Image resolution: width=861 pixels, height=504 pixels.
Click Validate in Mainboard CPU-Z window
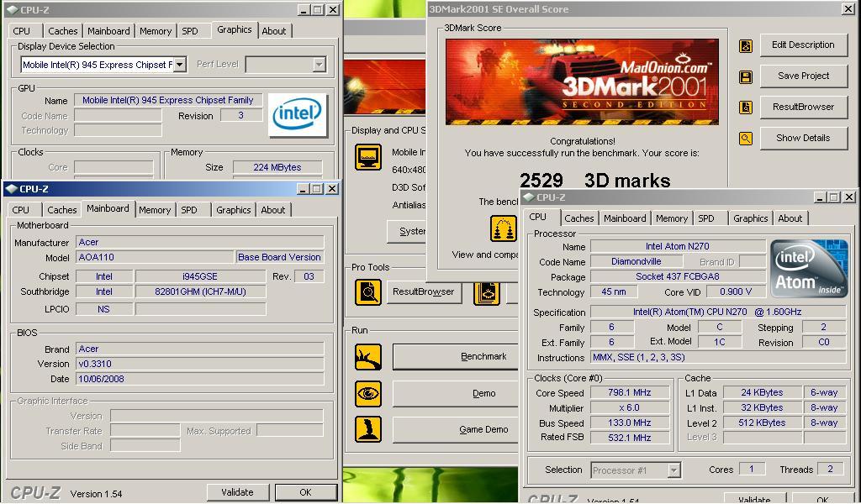pos(237,492)
